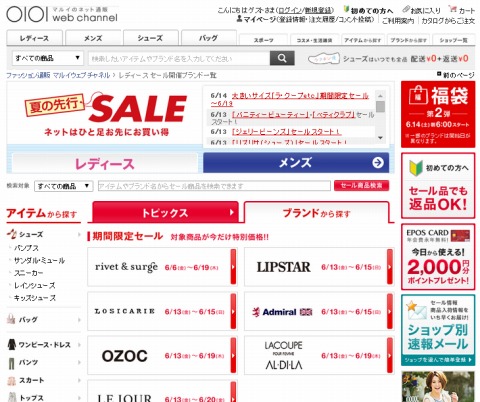The image size is (480, 402).
Task: Click the サンダル・ミュール subcategory link
Action: (39, 260)
